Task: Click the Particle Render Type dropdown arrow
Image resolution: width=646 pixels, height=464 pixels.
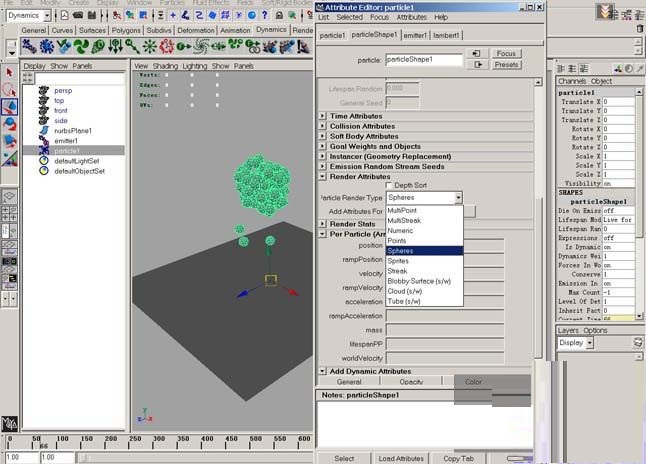Action: pos(458,198)
